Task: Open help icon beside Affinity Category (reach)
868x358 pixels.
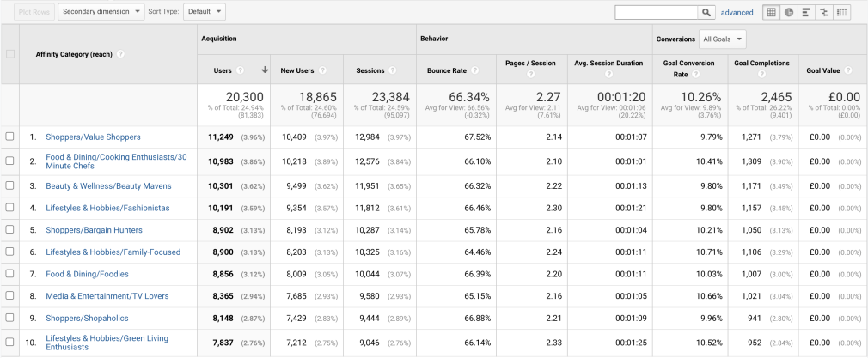Action: tap(120, 54)
